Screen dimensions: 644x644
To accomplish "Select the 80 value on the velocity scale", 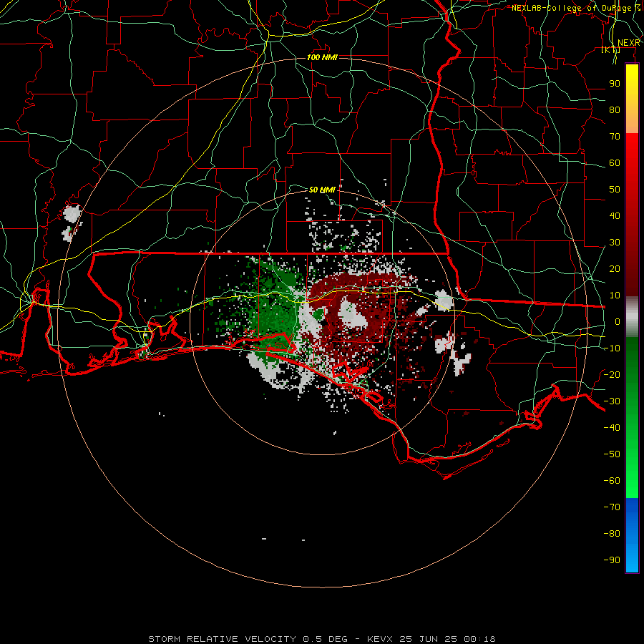I will [x=615, y=109].
